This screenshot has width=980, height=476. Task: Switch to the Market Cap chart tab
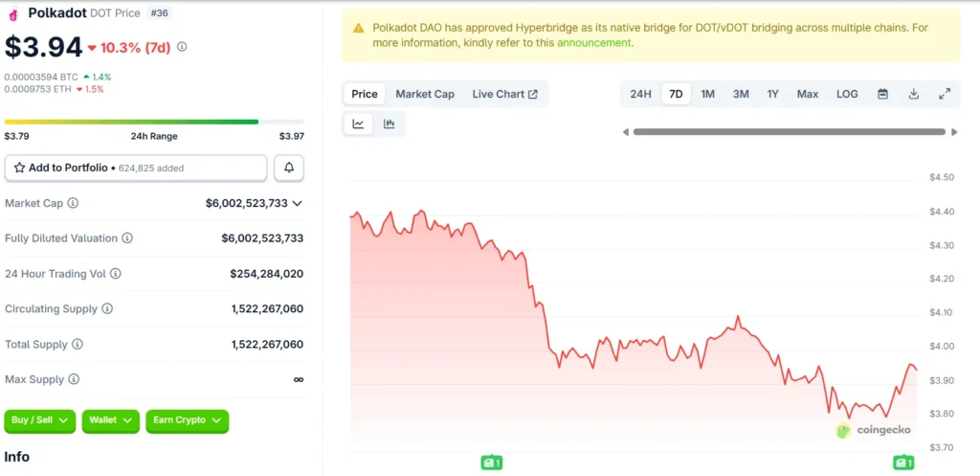pyautogui.click(x=425, y=94)
